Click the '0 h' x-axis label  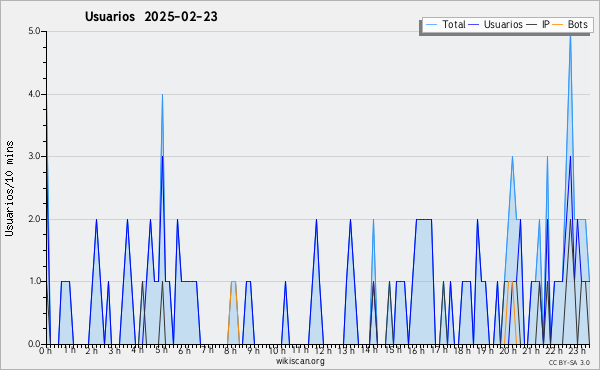(45, 351)
